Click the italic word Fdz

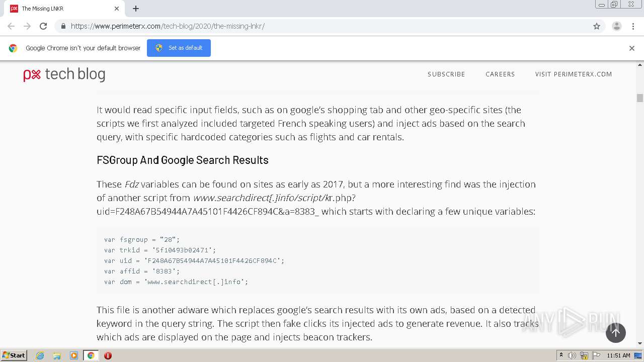[132, 184]
